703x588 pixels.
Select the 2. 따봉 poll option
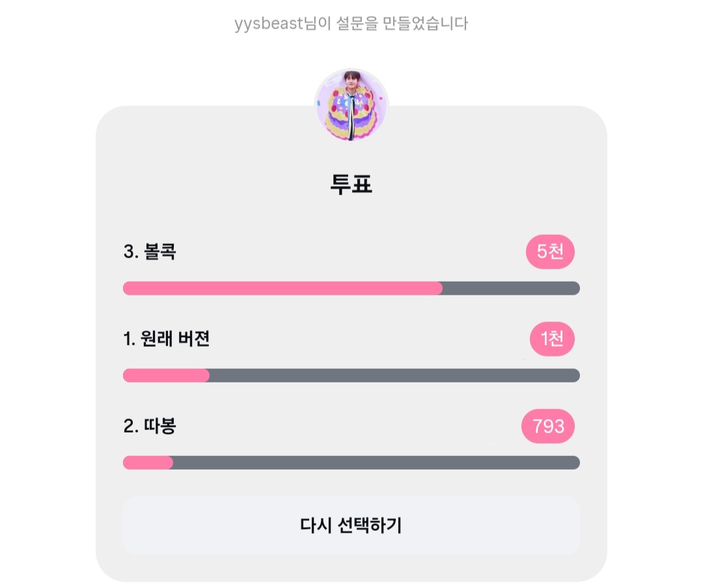(x=150, y=426)
